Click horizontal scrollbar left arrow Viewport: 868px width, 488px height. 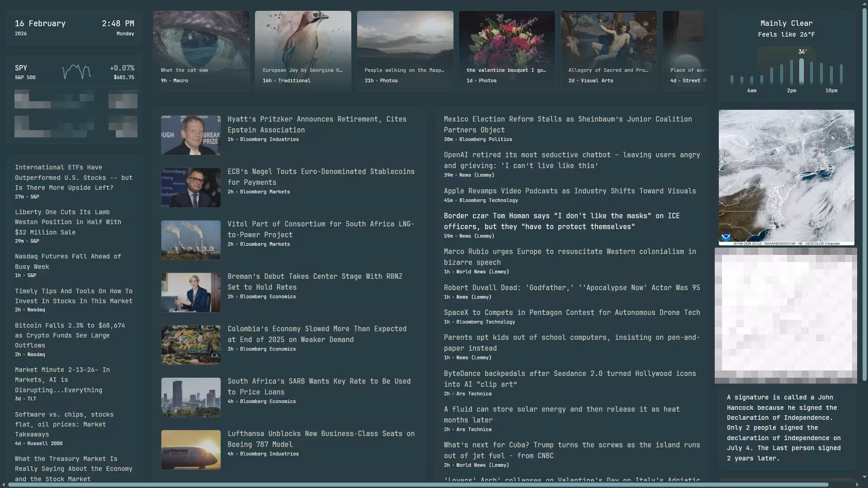point(4,484)
